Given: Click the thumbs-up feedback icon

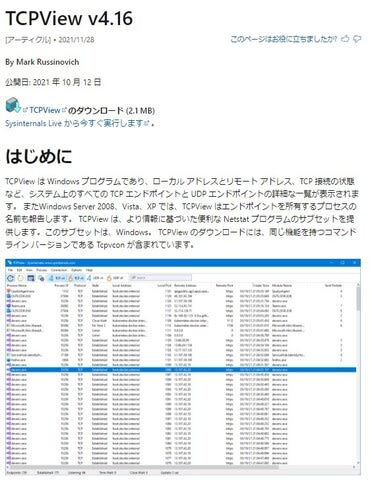Looking at the screenshot, I should pyautogui.click(x=345, y=39).
